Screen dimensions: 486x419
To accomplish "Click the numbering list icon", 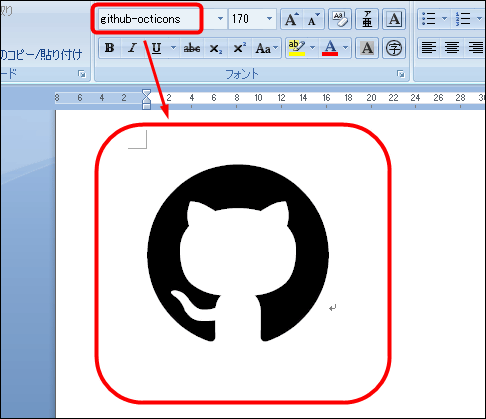I will click(463, 19).
